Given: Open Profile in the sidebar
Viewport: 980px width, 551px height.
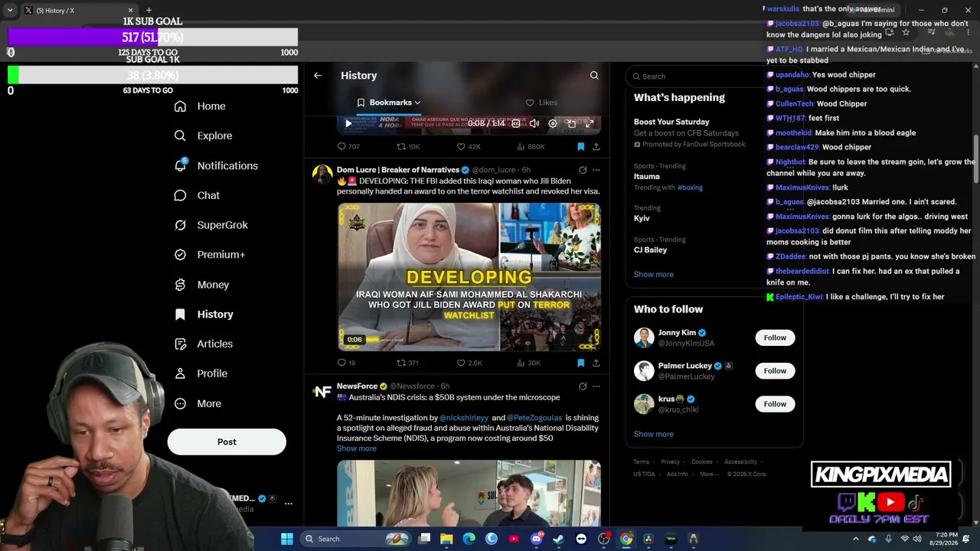Looking at the screenshot, I should click(x=201, y=373).
